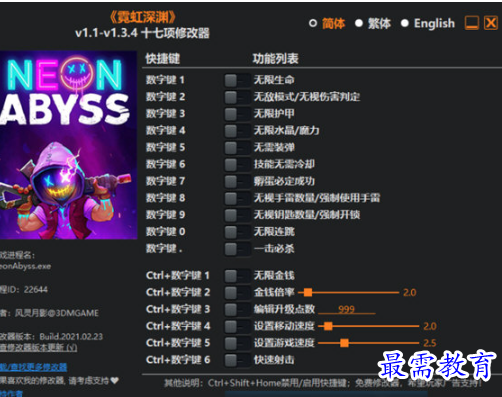Enable 无敌模式/无视伤害判定 toggle
Image resolution: width=502 pixels, height=397 pixels.
[x=237, y=97]
